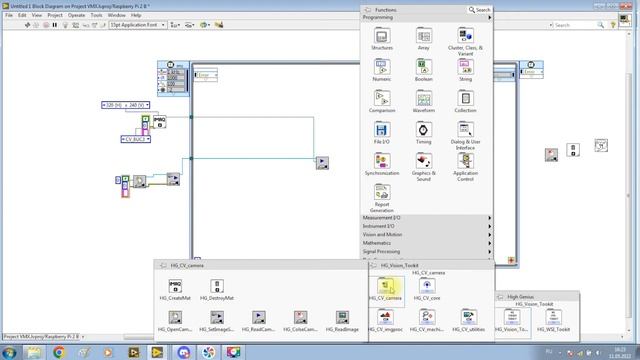Screen dimensions: 640x360
Task: Expand the Mathematics category
Action: tap(427, 243)
